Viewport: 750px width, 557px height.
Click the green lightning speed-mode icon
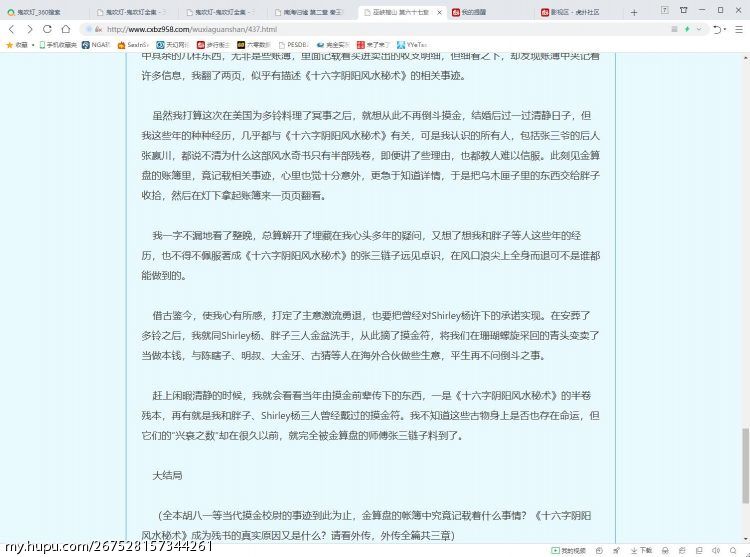(687, 29)
